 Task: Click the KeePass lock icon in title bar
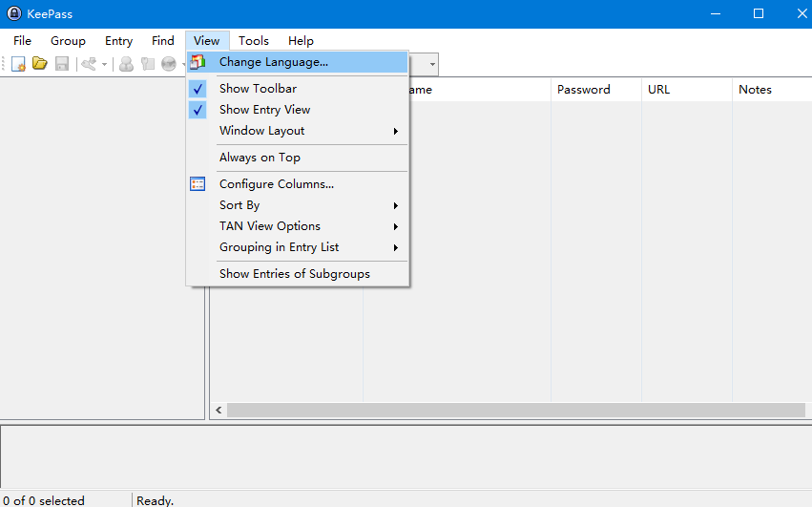tap(14, 13)
